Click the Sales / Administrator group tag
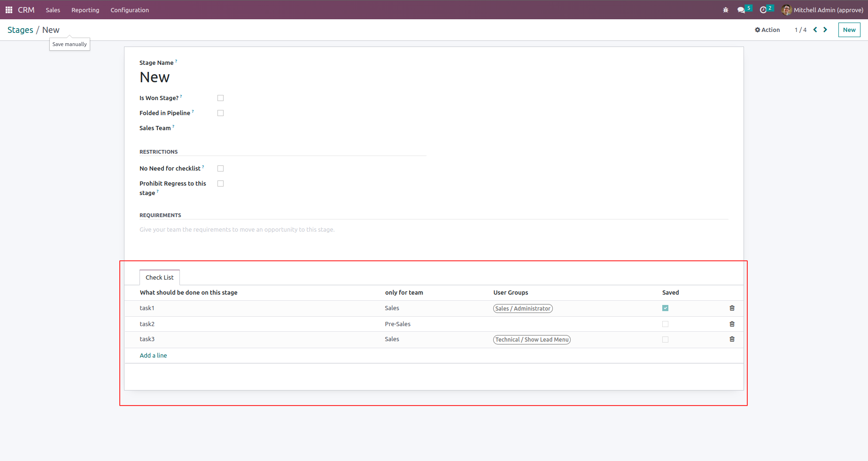Screen dimensions: 868x461 pyautogui.click(x=523, y=309)
